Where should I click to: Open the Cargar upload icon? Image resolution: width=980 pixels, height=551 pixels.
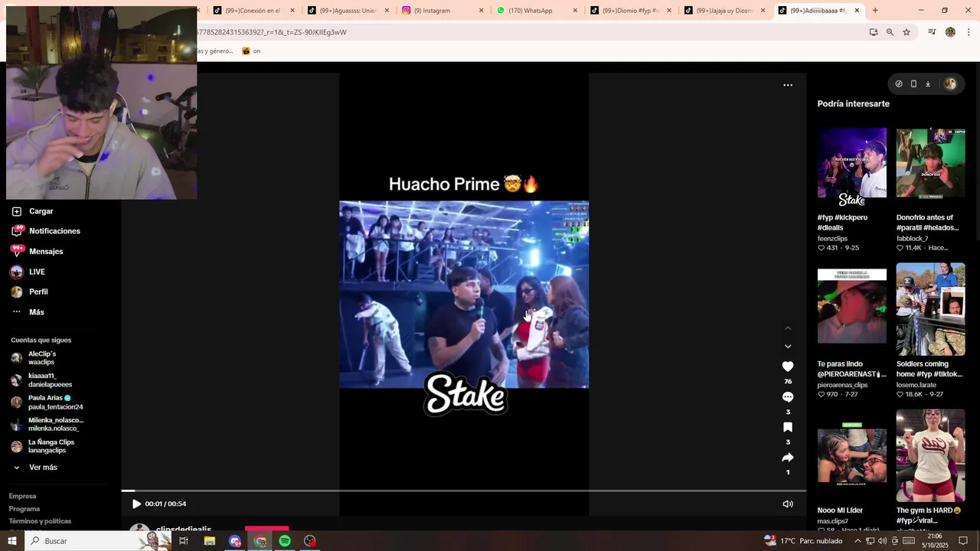pos(17,211)
